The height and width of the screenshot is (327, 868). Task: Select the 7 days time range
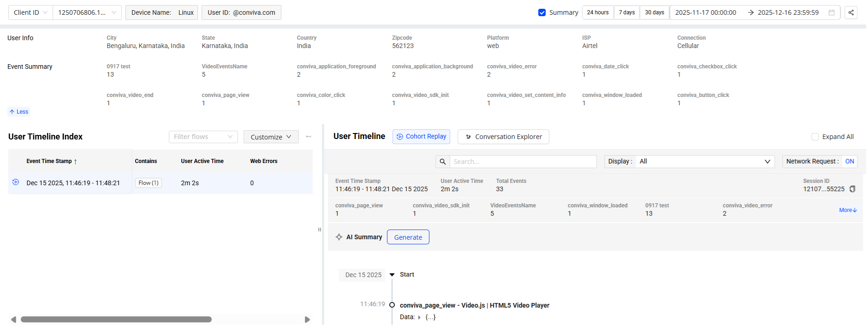point(626,12)
